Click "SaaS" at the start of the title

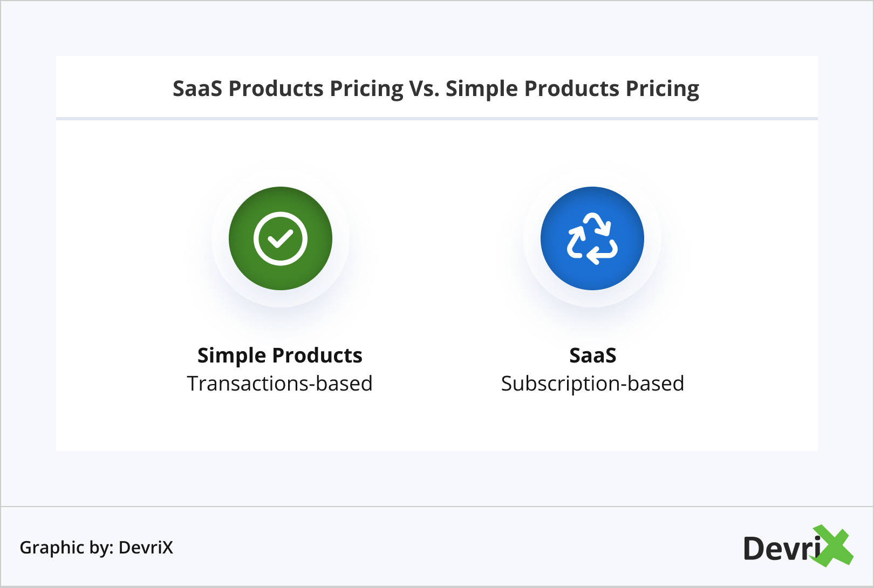coord(197,88)
